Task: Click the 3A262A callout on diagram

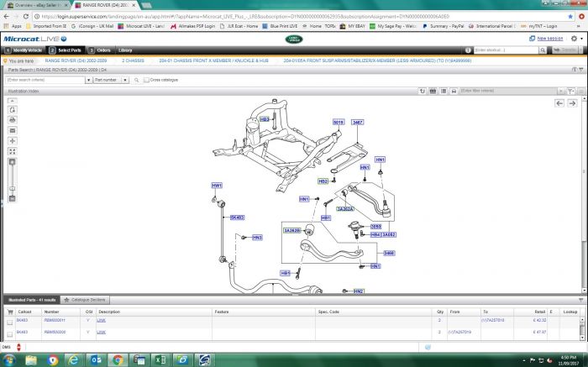Action: click(345, 209)
